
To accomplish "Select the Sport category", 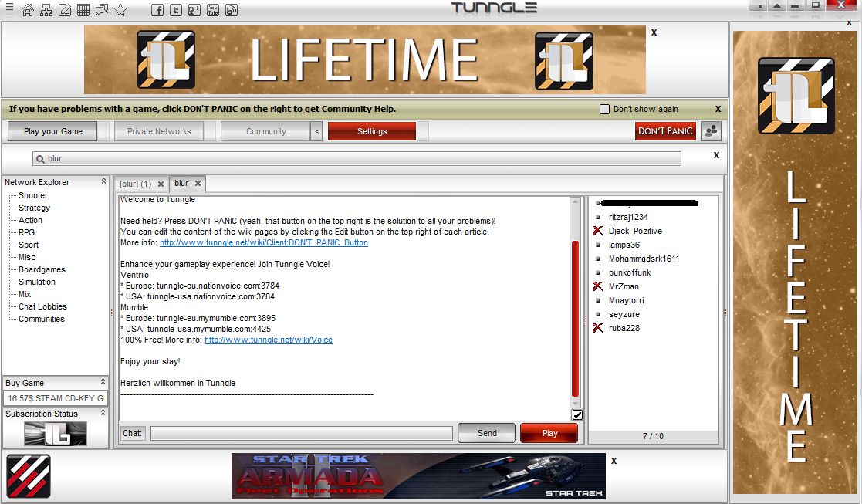I will coord(29,245).
